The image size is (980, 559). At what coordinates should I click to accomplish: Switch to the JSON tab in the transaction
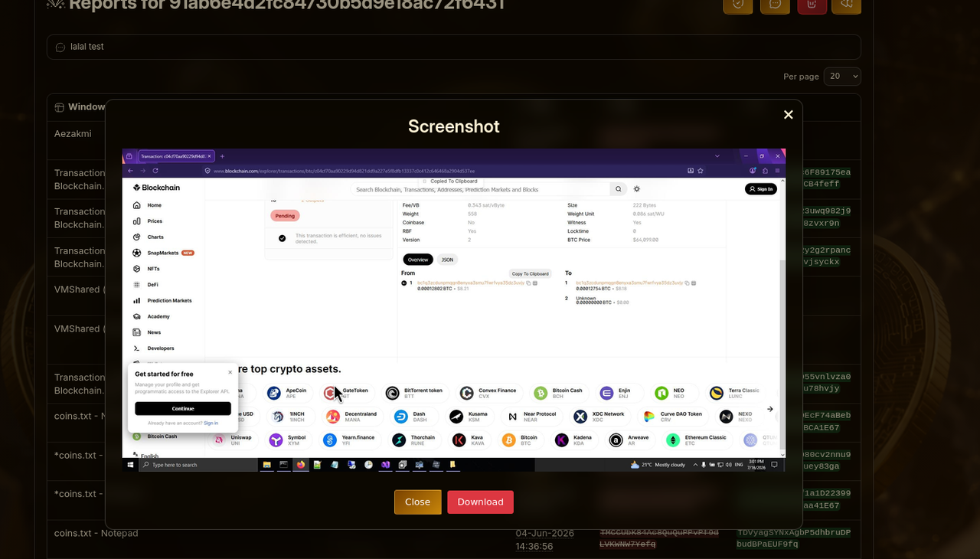[447, 260]
